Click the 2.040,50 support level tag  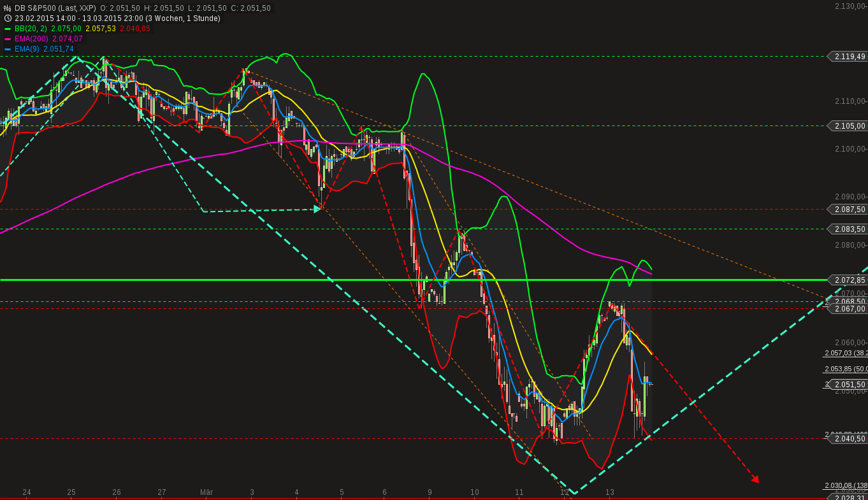848,438
